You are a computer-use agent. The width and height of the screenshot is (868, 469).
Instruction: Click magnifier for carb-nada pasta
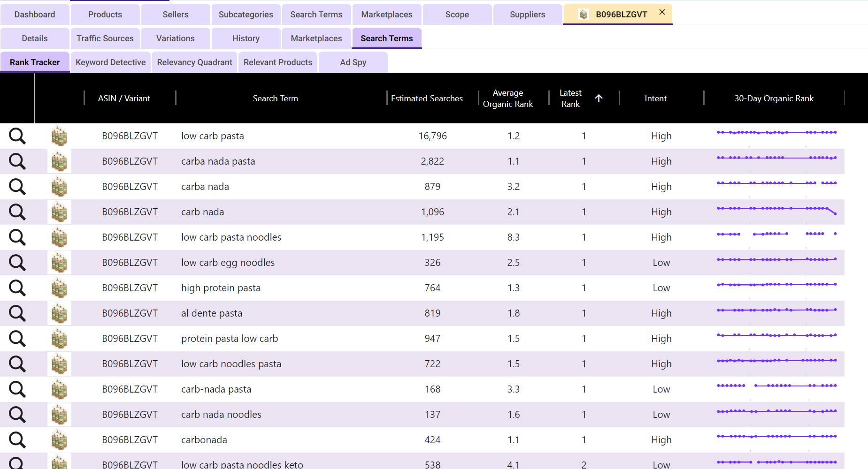[17, 389]
